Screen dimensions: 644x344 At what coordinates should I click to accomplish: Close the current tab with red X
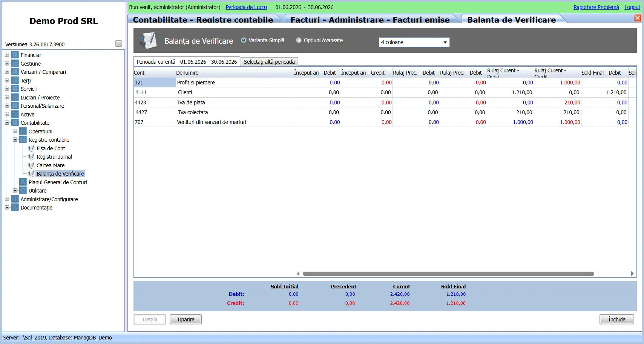coord(638,18)
